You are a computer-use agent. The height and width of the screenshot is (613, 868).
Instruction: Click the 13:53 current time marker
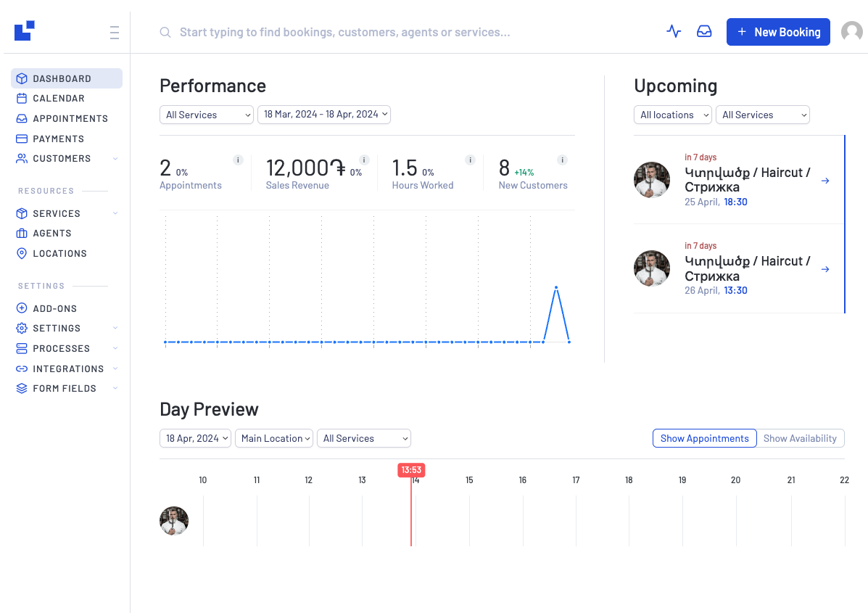click(x=411, y=470)
